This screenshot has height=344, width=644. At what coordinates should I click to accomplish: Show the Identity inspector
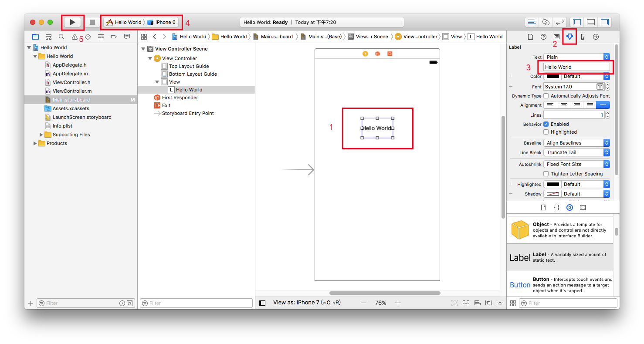556,37
